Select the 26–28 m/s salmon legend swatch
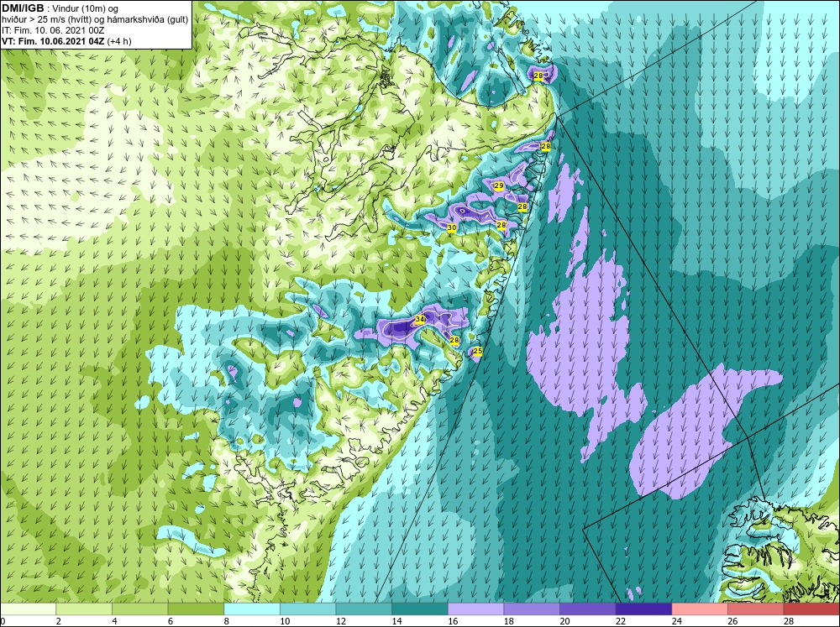Image resolution: width=840 pixels, height=627 pixels. click(x=755, y=609)
